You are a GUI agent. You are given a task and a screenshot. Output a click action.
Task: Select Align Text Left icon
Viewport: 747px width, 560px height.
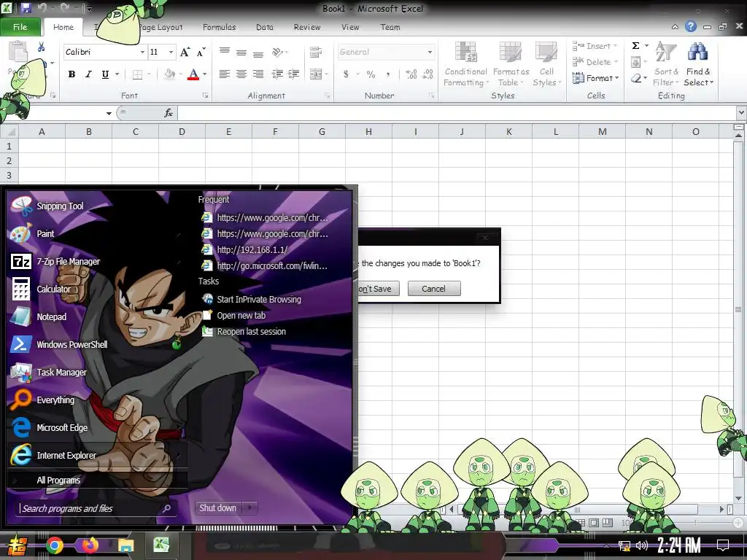click(x=225, y=74)
